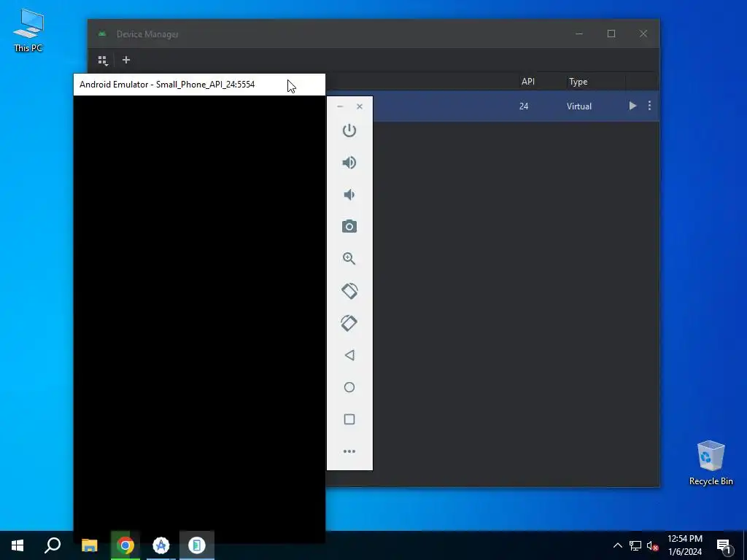Add a new device with plus icon
Viewport: 747px width, 560px height.
coord(125,60)
